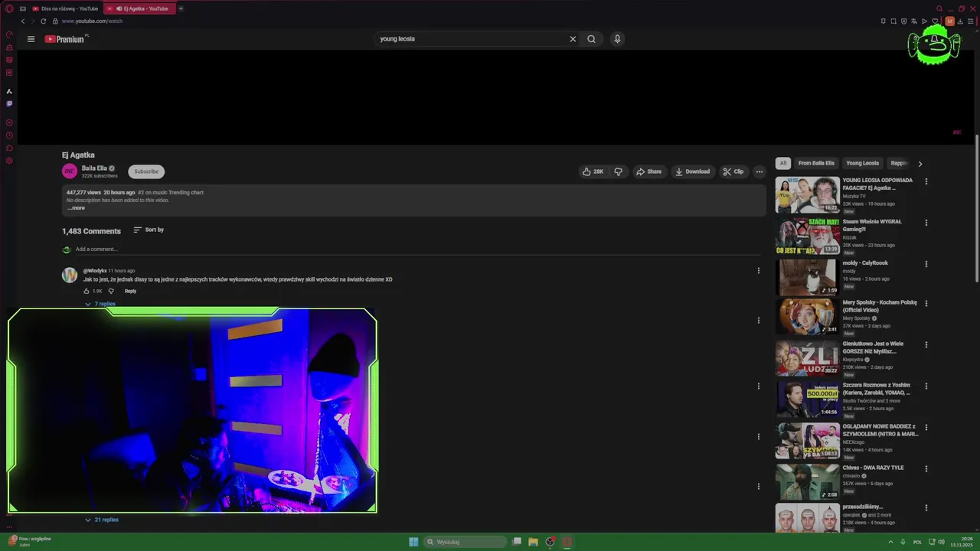Screen dimensions: 980x551
Task: Select the Rapping filter chip
Action: (899, 163)
